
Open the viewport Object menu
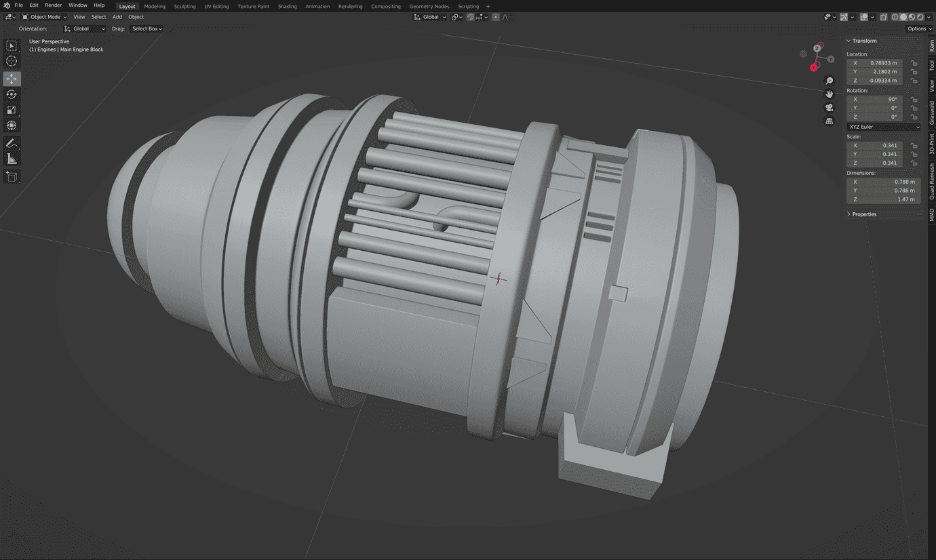coord(136,17)
